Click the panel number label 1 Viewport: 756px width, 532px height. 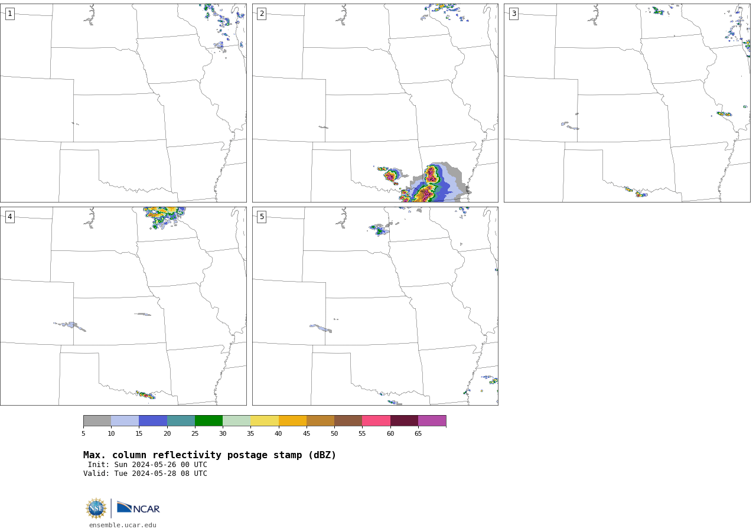[9, 14]
